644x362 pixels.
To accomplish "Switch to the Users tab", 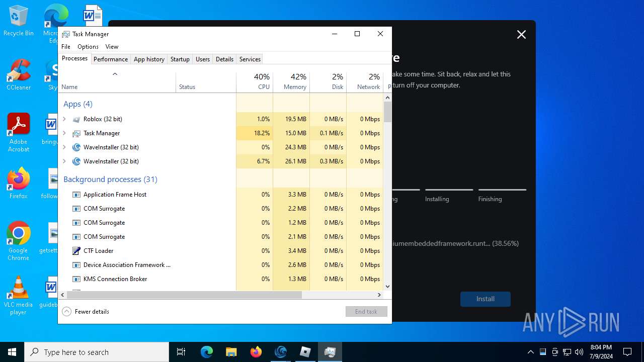I will pos(203,59).
